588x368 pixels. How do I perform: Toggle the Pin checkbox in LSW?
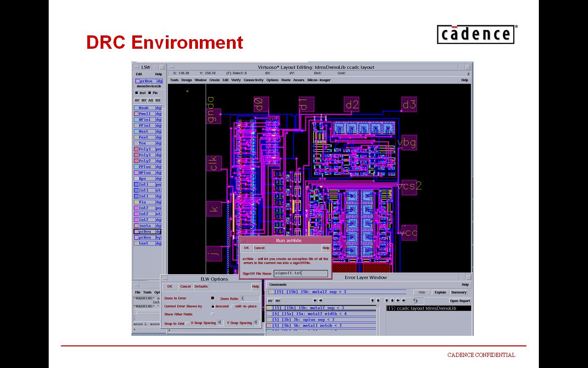coord(149,93)
